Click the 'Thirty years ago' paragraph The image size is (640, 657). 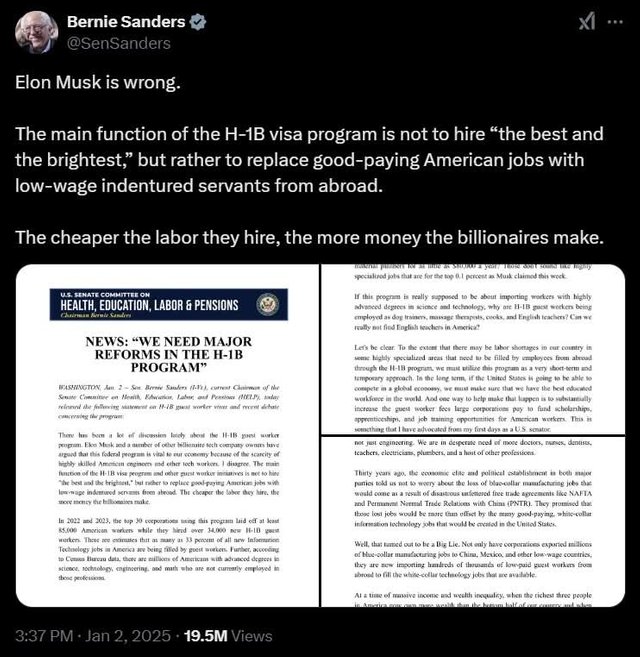[x=473, y=499]
